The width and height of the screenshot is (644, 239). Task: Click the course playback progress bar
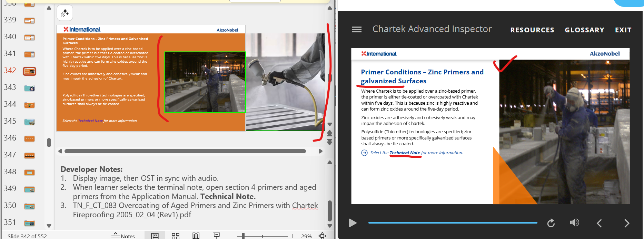453,223
